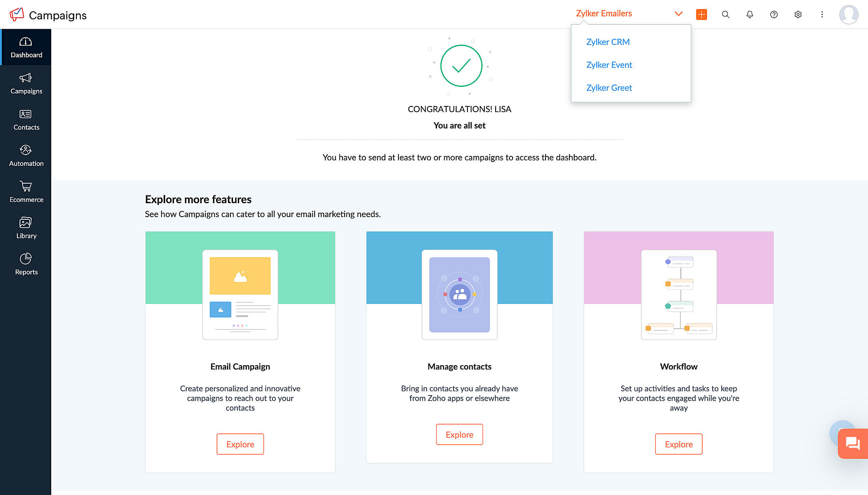This screenshot has width=868, height=495.
Task: Click the orange plus create icon
Action: 701,14
